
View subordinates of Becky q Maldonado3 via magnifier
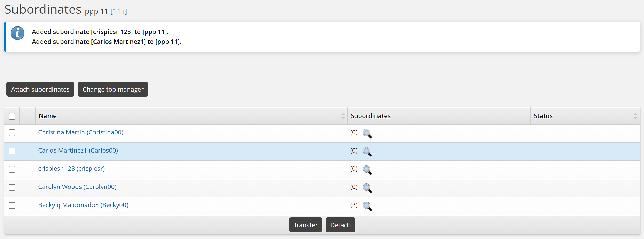click(367, 206)
